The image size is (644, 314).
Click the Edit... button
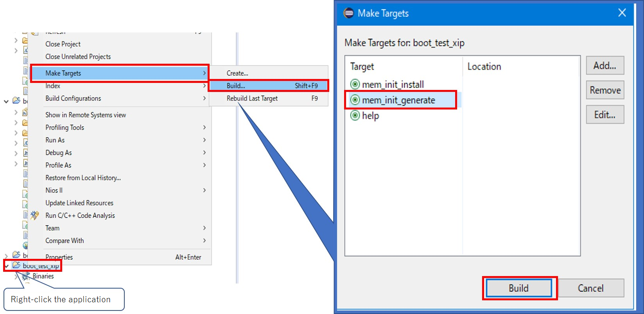(605, 115)
